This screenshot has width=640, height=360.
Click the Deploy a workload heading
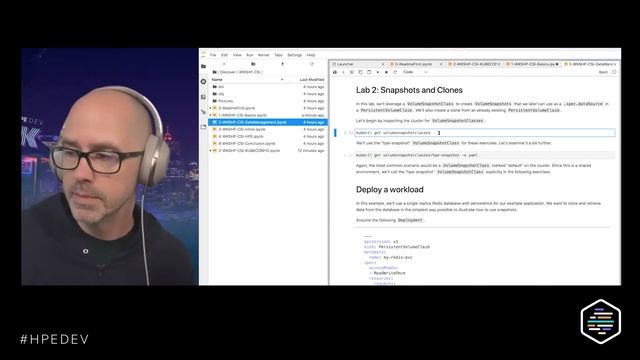click(x=389, y=189)
